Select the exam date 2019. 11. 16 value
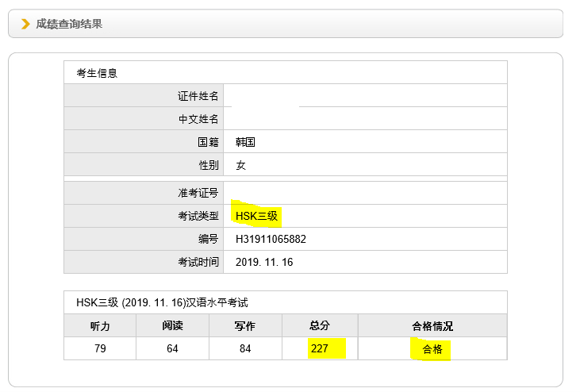Viewport: 580px width, 392px height. point(264,262)
